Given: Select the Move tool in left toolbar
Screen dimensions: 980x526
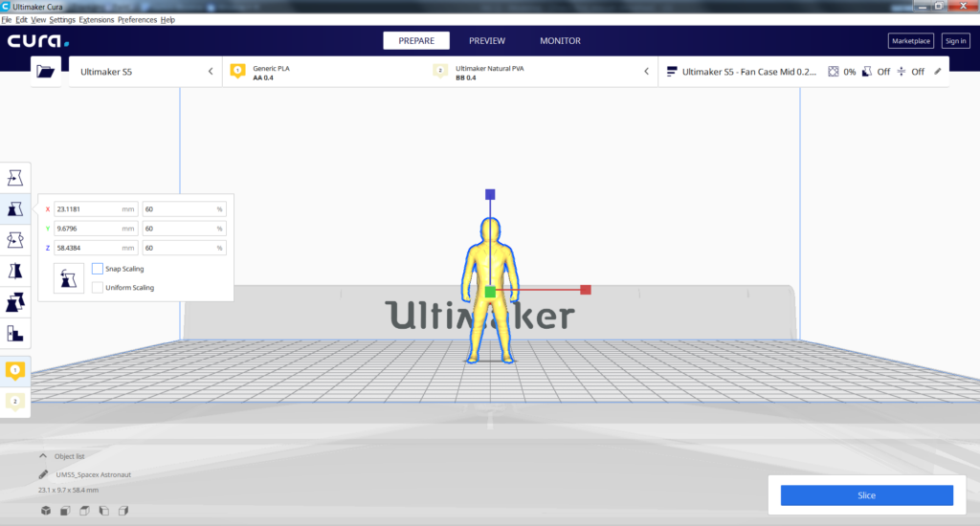Looking at the screenshot, I should click(15, 177).
